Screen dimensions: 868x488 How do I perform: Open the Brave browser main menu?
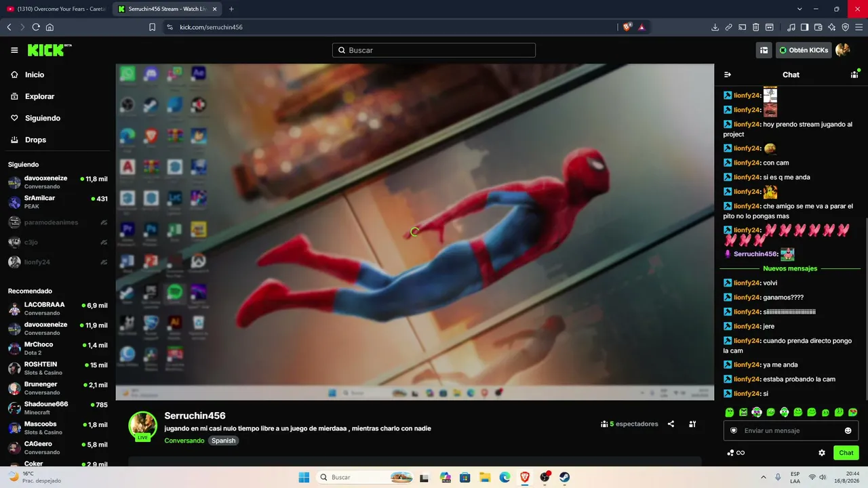(x=859, y=27)
